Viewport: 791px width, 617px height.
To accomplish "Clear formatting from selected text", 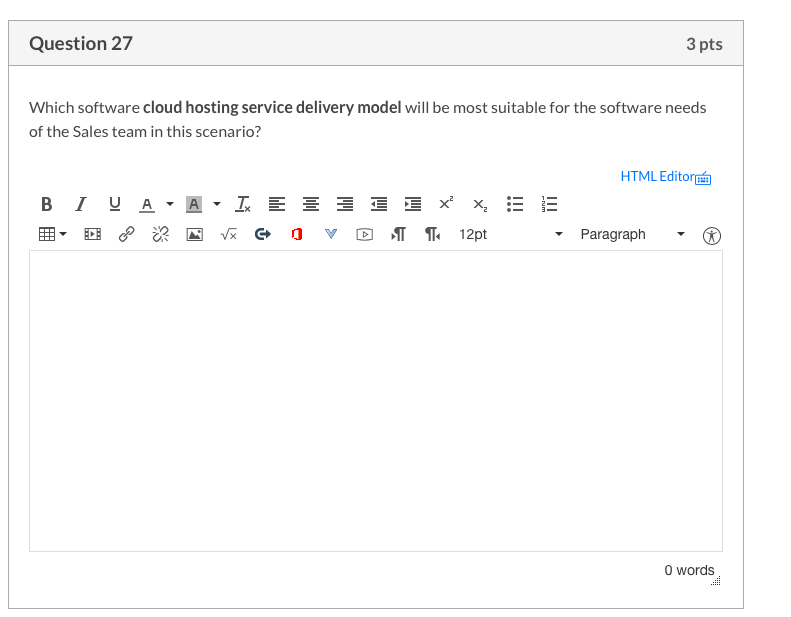I will [243, 204].
